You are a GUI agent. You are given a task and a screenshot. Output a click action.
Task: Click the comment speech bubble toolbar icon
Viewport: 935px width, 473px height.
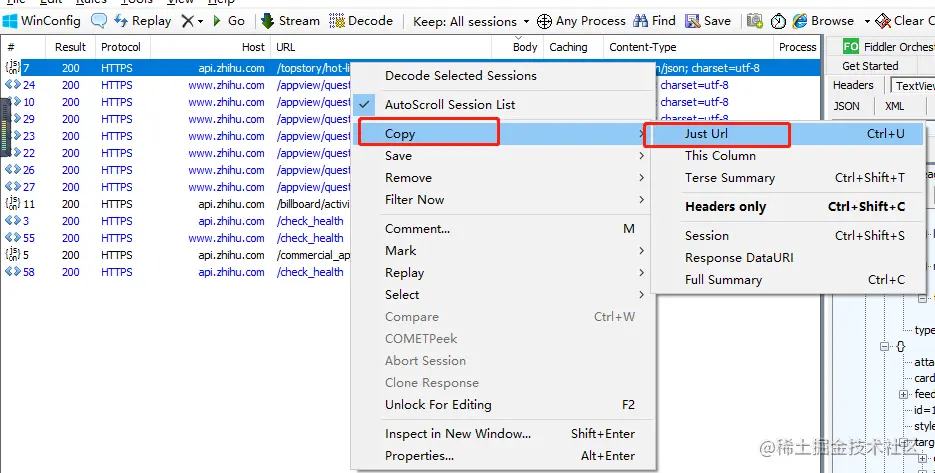[x=99, y=21]
